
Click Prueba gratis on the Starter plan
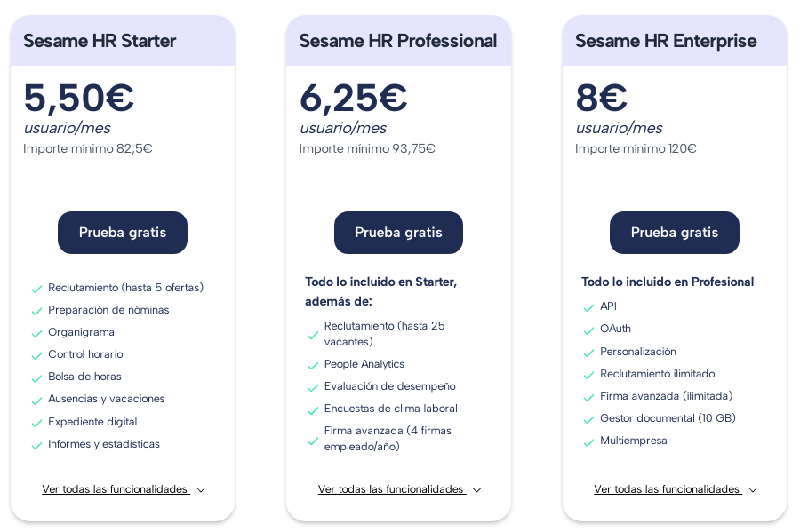tap(122, 233)
